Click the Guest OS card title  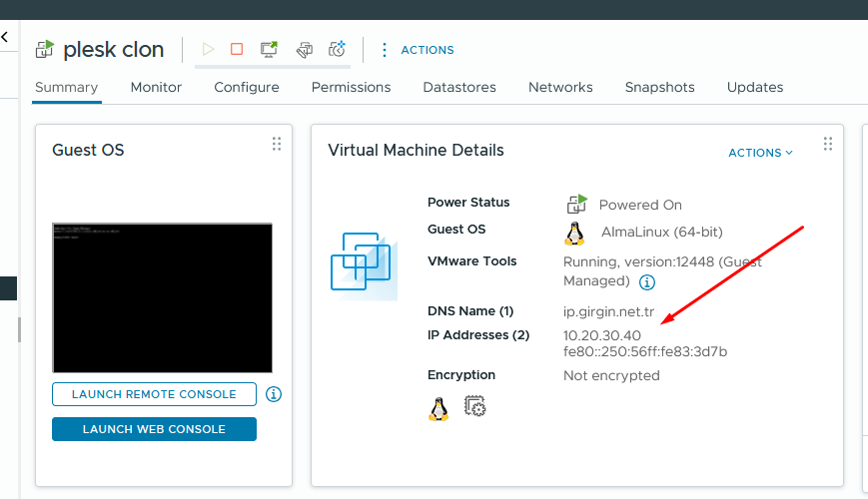(x=88, y=150)
